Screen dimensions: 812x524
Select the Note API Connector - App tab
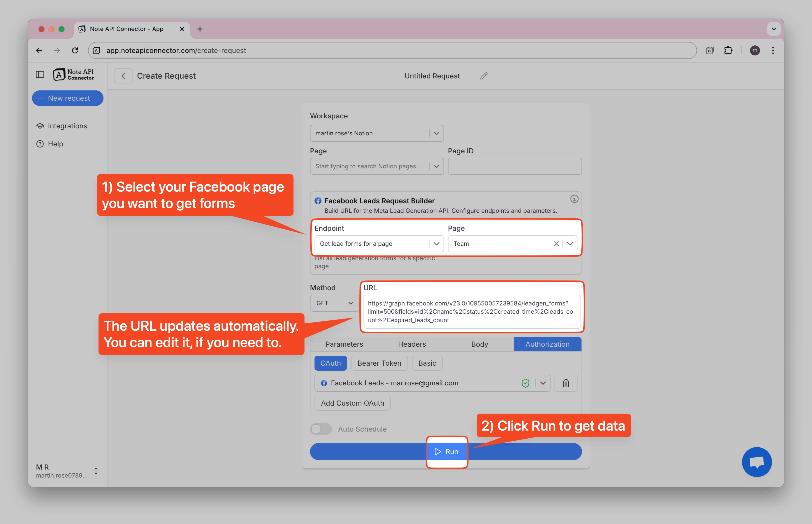coord(131,29)
